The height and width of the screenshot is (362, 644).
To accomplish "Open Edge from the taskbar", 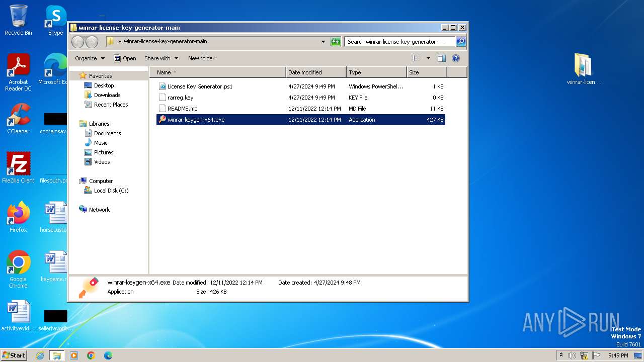I will coord(108,355).
